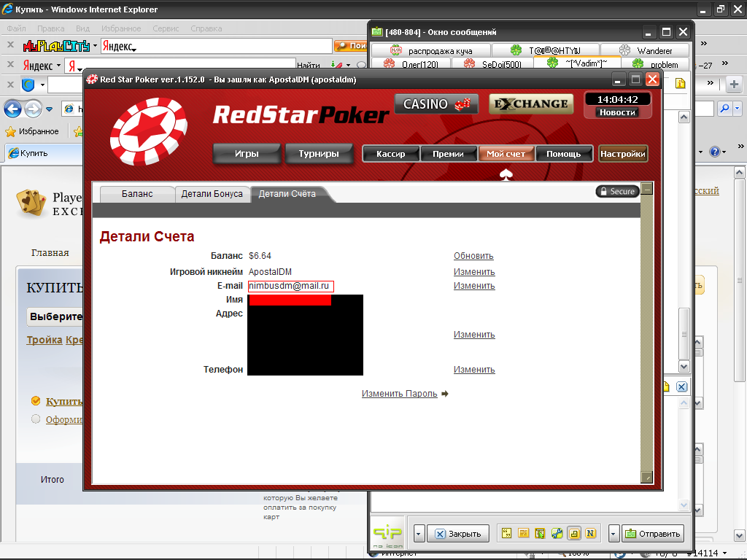Click Изменить link for E-mail
Screen dimensions: 747x560
[x=474, y=286]
